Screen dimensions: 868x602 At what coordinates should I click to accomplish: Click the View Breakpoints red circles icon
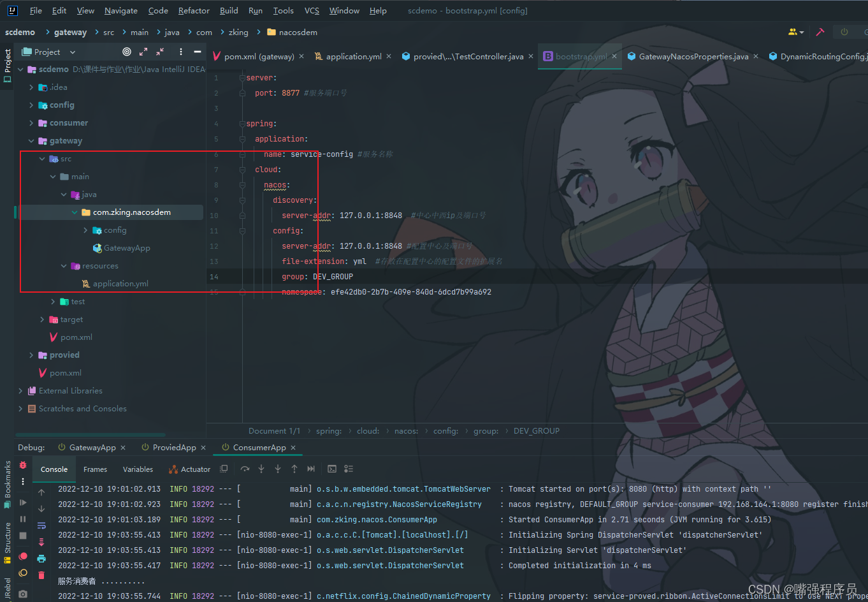click(23, 556)
